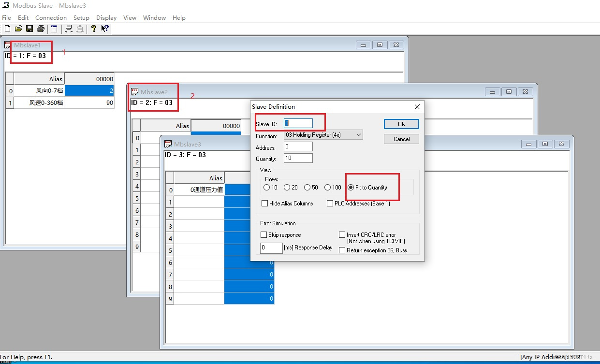Click the Modbus Slave app icon in title bar
Screen dimensions: 600x364
pos(5,6)
